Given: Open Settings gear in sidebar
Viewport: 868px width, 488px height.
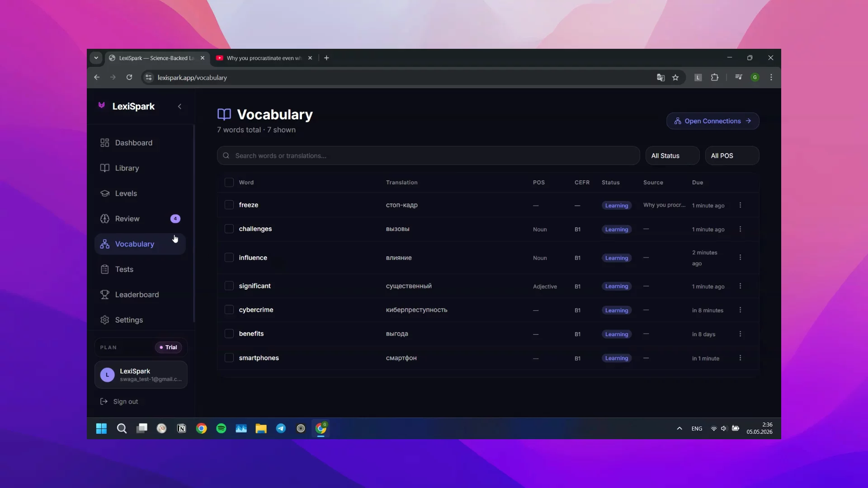Looking at the screenshot, I should 104,320.
